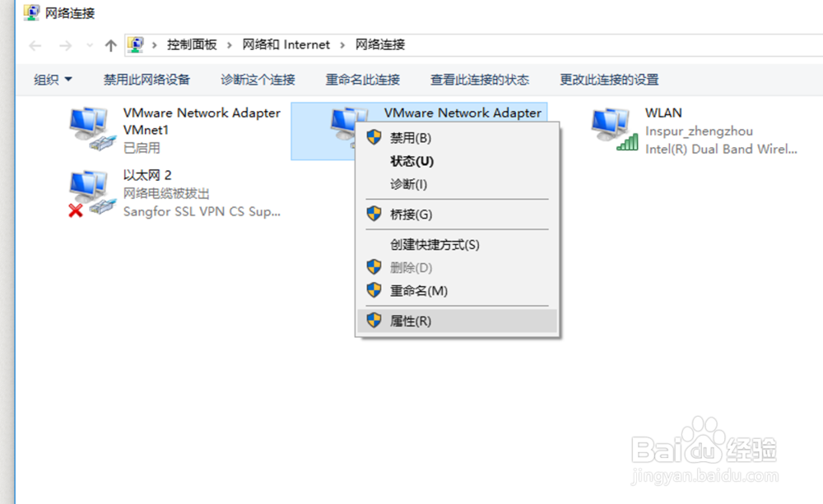
Task: Click the shield icon beside 桥接(G)
Action: 374,214
